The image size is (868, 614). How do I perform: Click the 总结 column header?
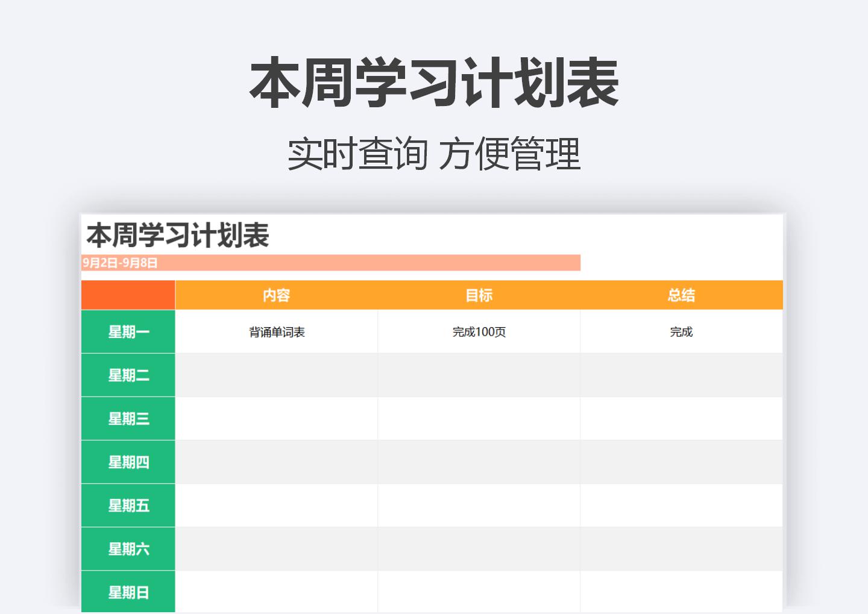coord(681,295)
